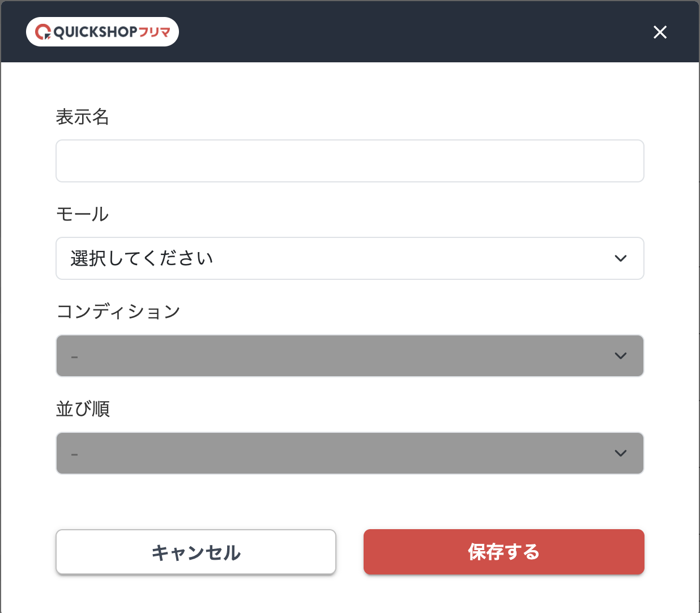
Task: Click the dark header bar of the dialog
Action: point(396,32)
